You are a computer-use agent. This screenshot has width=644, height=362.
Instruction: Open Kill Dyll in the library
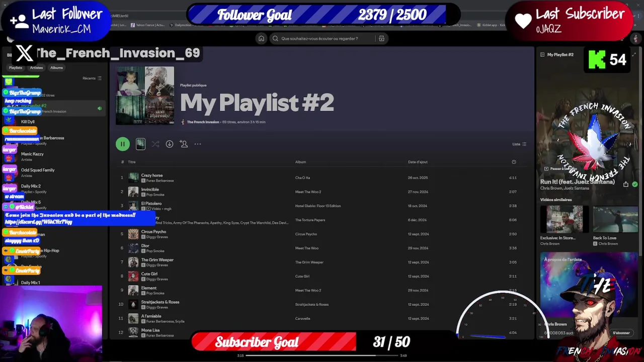click(28, 122)
